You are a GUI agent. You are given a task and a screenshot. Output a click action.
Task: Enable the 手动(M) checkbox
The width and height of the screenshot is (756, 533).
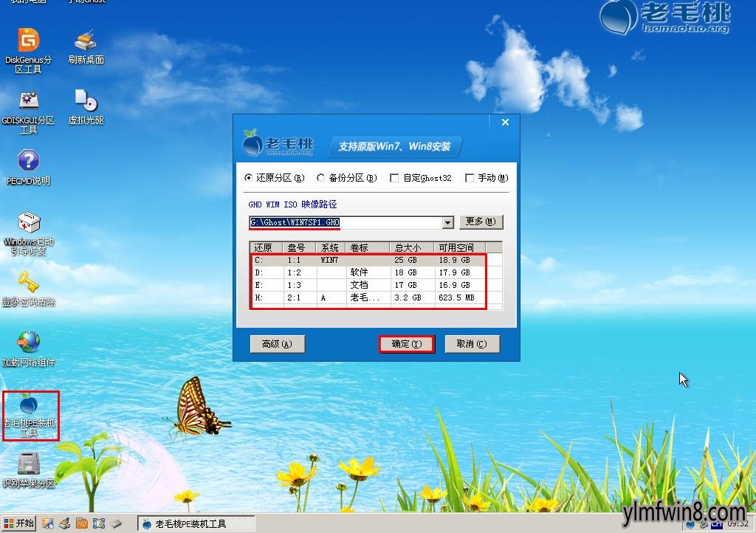point(470,177)
